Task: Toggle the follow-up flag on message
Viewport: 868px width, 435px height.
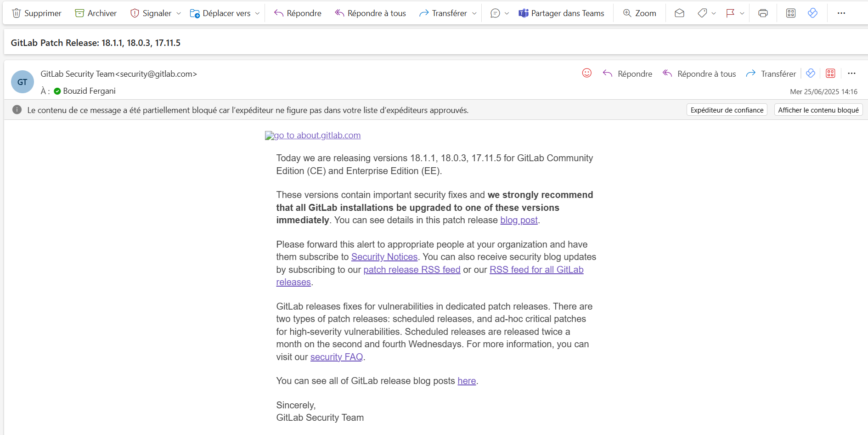Action: click(730, 13)
